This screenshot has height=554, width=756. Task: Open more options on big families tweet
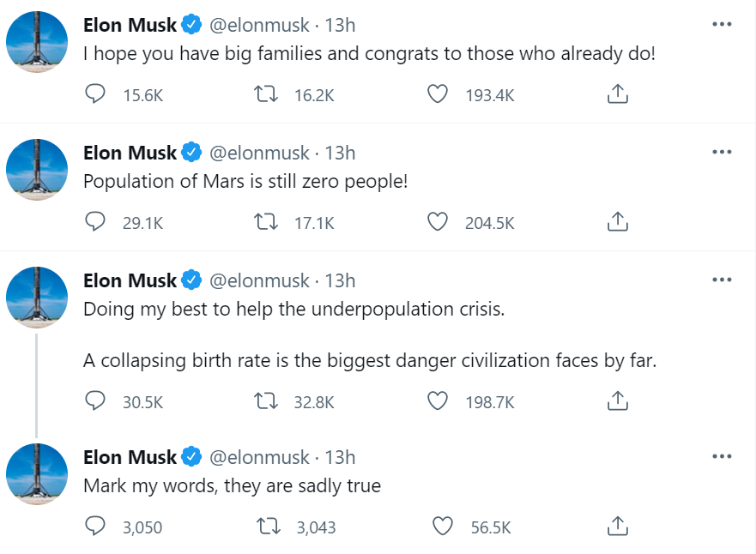[722, 24]
